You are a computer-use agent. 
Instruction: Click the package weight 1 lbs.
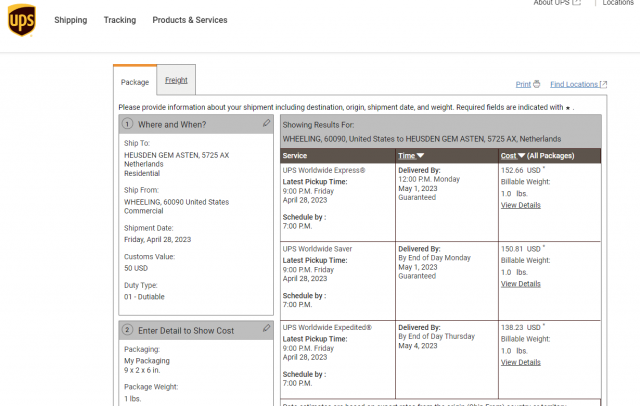133,399
